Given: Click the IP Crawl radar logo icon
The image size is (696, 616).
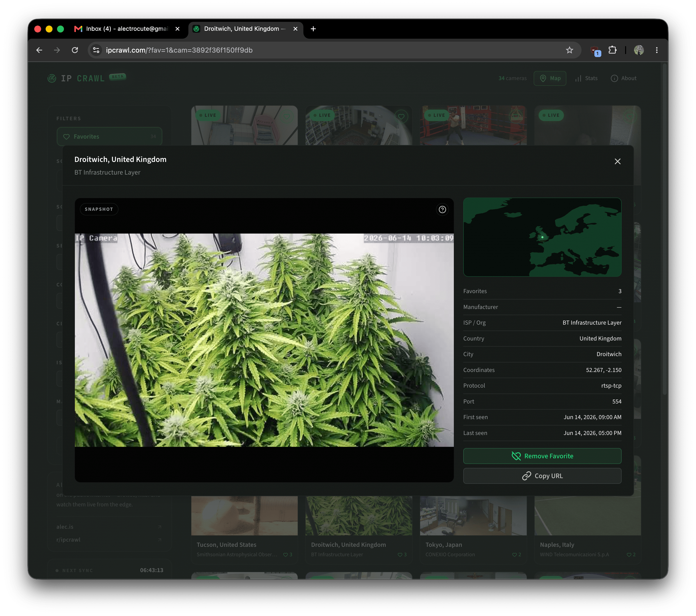Looking at the screenshot, I should [52, 78].
